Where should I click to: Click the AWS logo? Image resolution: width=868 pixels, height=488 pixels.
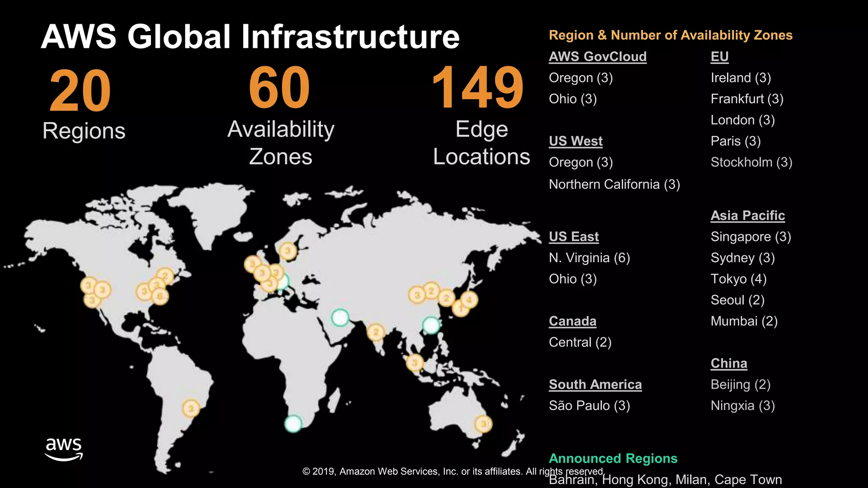64,449
